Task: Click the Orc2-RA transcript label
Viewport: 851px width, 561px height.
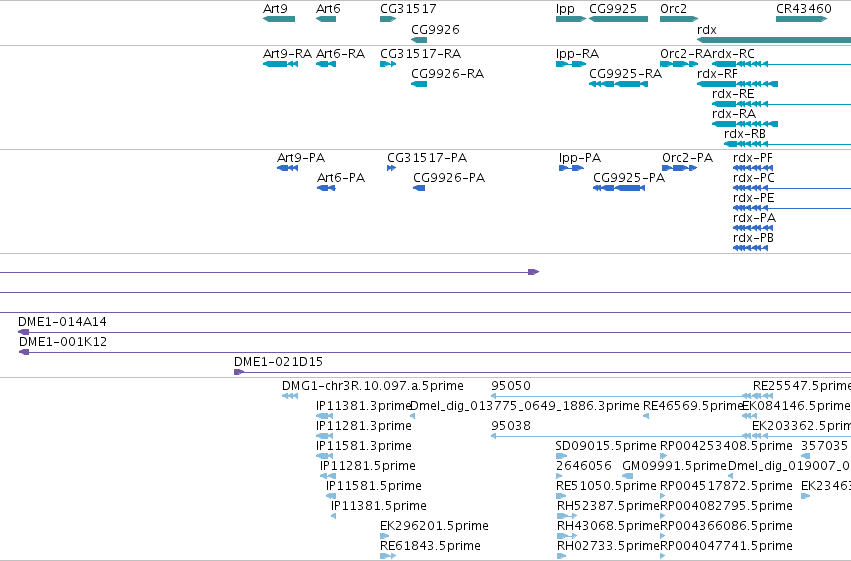Action: click(685, 54)
